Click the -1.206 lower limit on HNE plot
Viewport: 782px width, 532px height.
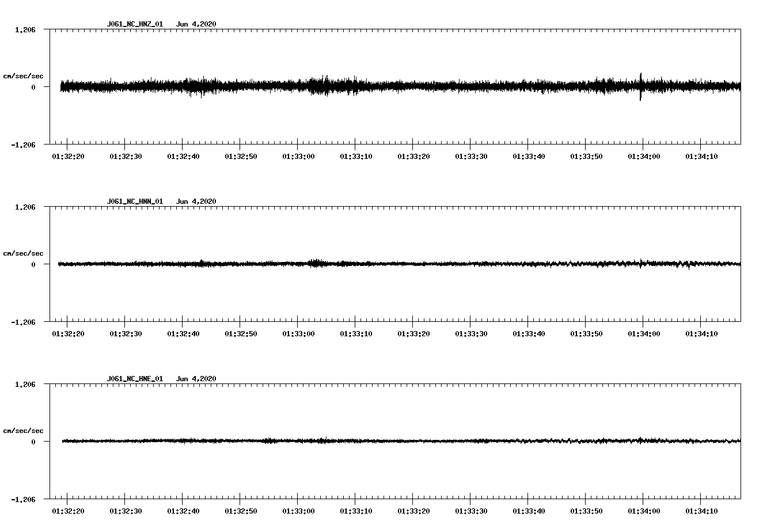point(23,499)
